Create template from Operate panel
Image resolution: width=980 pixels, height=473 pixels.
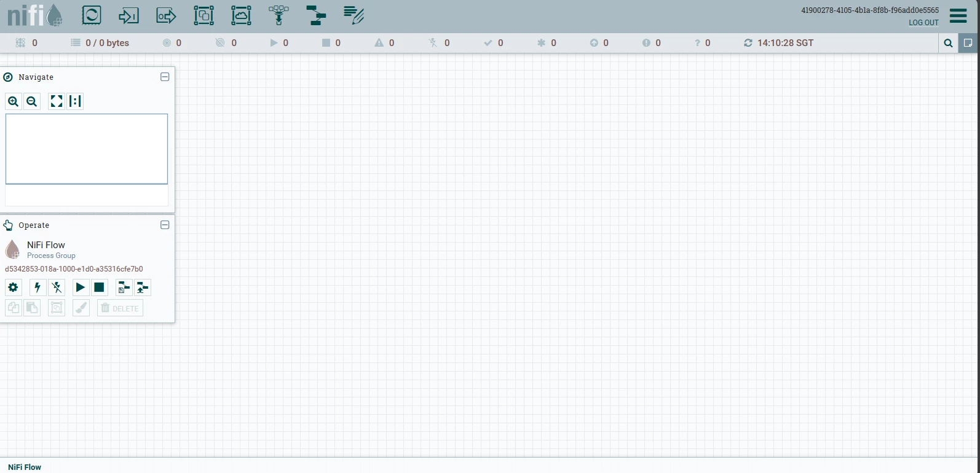(x=124, y=287)
